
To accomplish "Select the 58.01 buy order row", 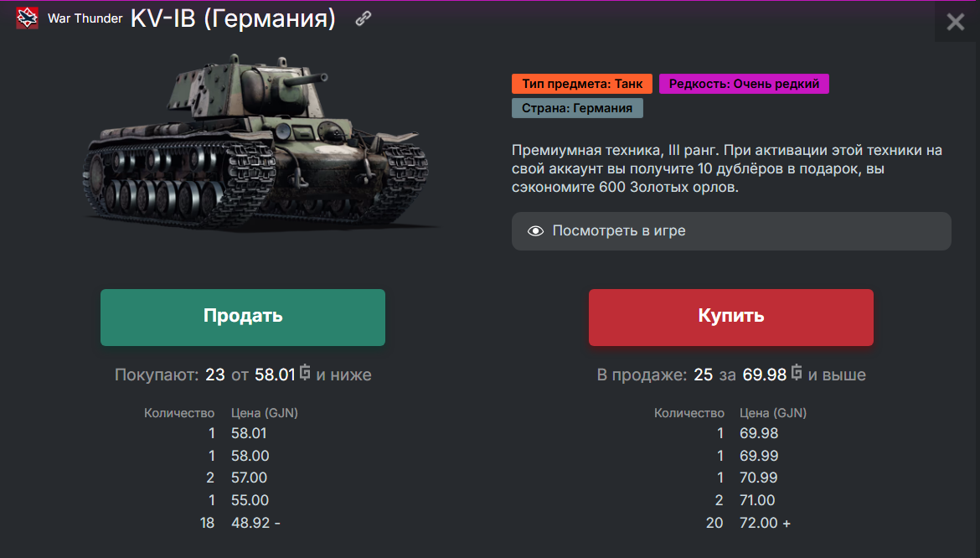I will pyautogui.click(x=222, y=433).
